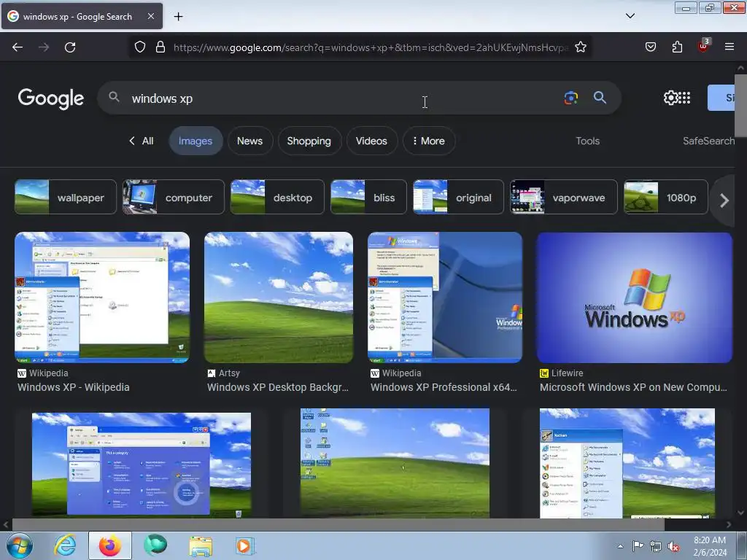Switch to the Videos tab
Screen dimensions: 747x560
(371, 141)
